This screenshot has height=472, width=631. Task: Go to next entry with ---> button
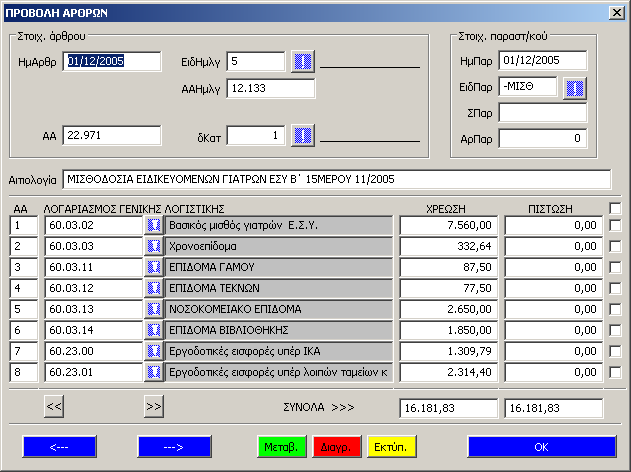(x=174, y=447)
